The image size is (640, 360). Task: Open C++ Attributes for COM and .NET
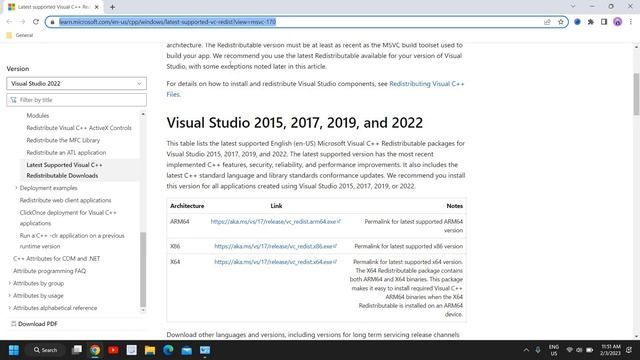coord(56,258)
